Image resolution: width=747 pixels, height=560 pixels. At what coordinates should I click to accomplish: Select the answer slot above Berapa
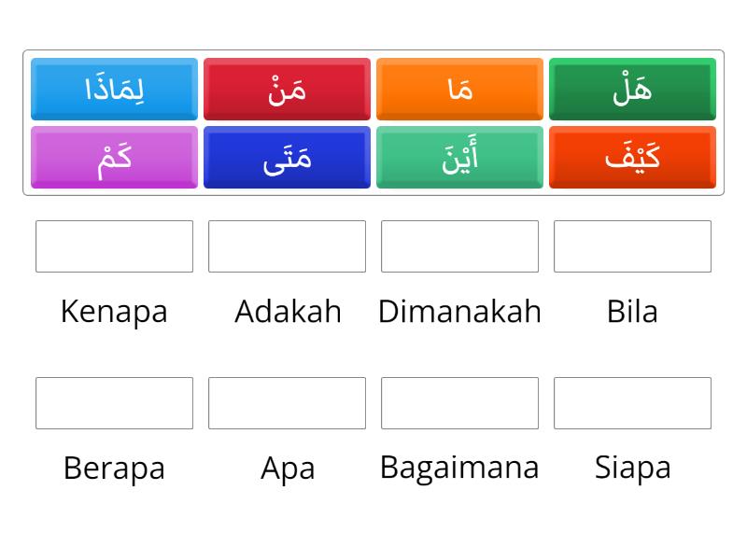tap(114, 403)
